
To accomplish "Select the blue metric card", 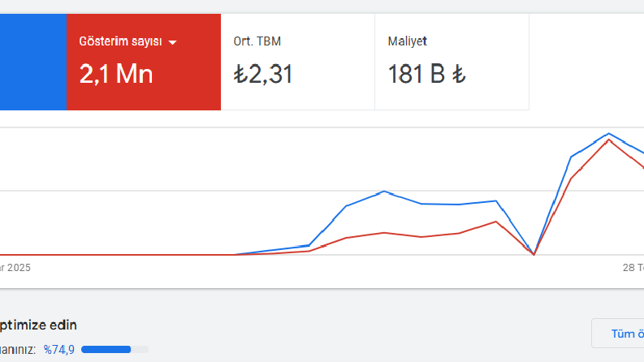I will click(33, 62).
